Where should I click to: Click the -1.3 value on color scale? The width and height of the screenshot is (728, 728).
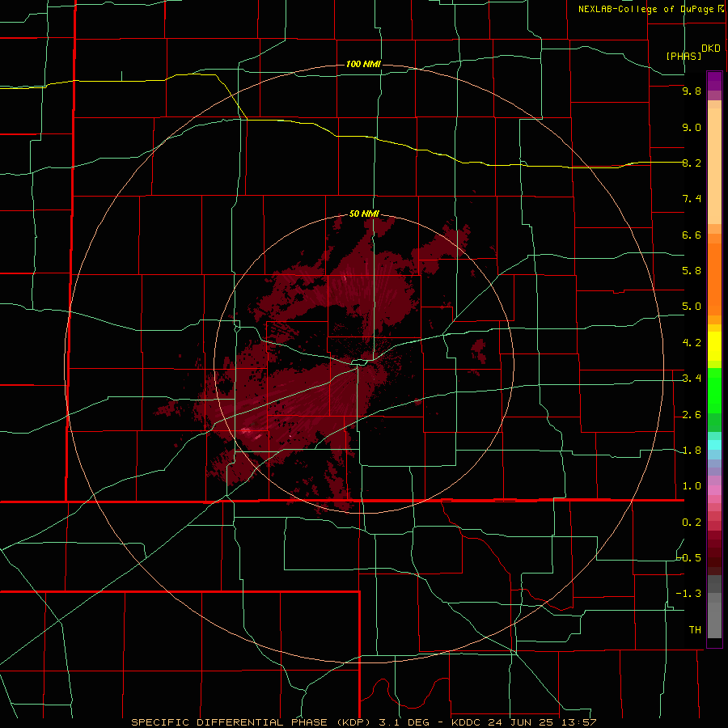tap(689, 594)
